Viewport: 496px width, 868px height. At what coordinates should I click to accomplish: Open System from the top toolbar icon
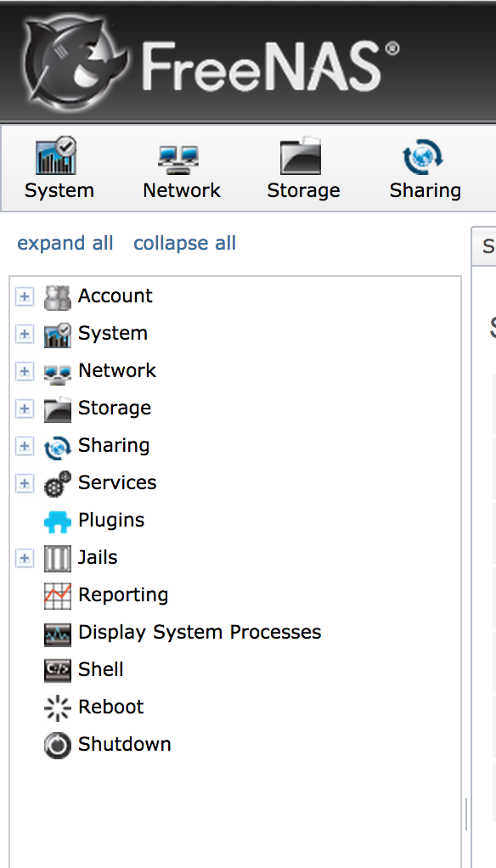[x=56, y=156]
